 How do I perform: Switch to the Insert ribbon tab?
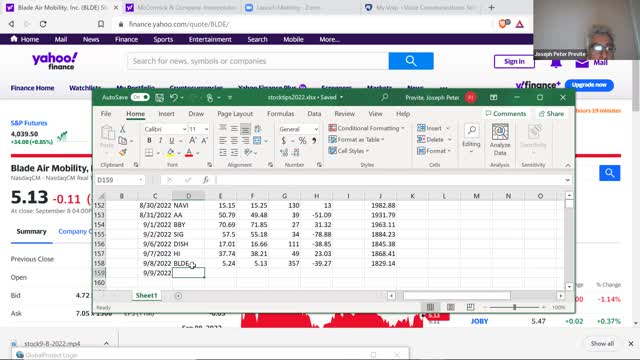pyautogui.click(x=166, y=114)
